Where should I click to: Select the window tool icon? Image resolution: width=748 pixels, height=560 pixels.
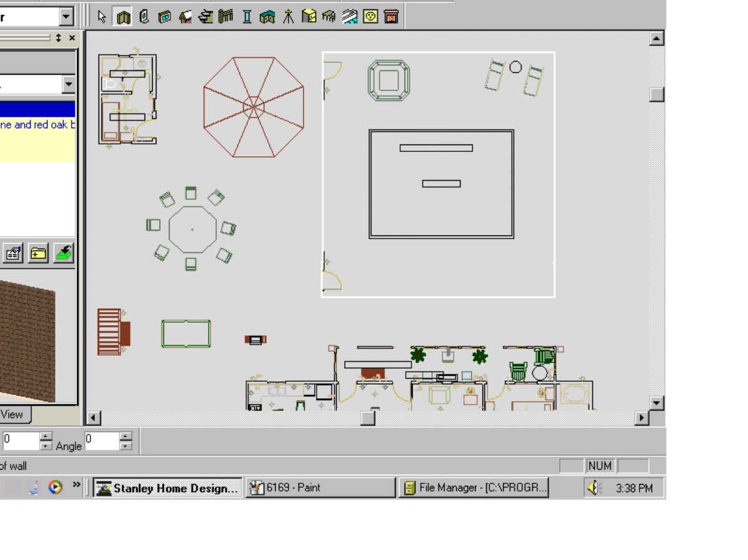tap(165, 17)
